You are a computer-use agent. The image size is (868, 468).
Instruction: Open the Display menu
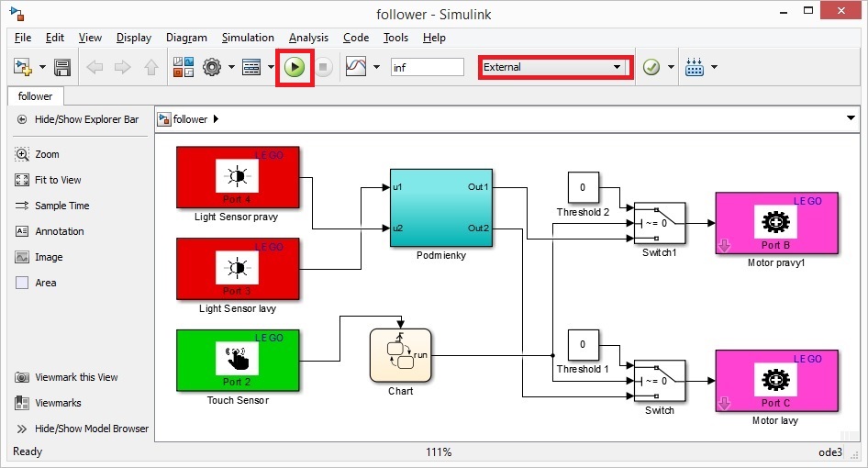(x=133, y=37)
